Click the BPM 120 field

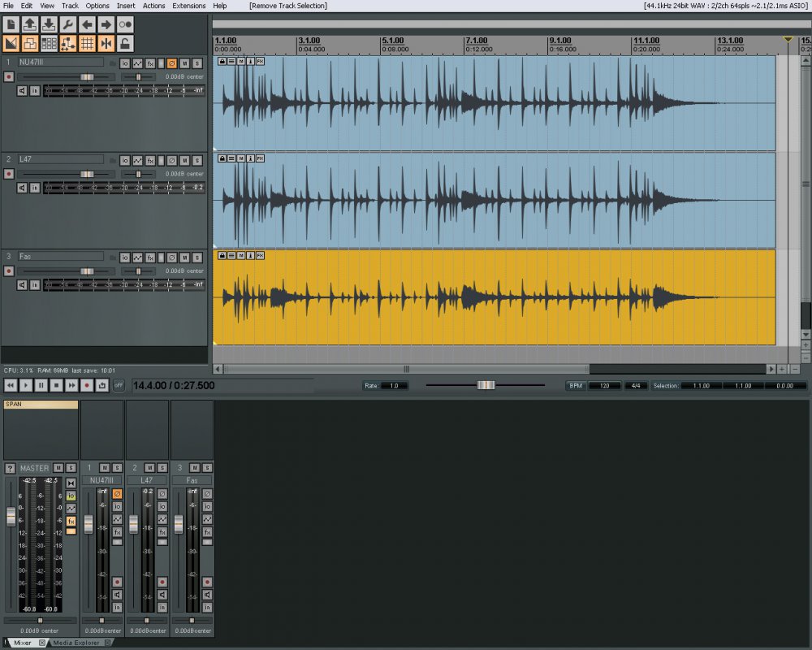[x=604, y=386]
